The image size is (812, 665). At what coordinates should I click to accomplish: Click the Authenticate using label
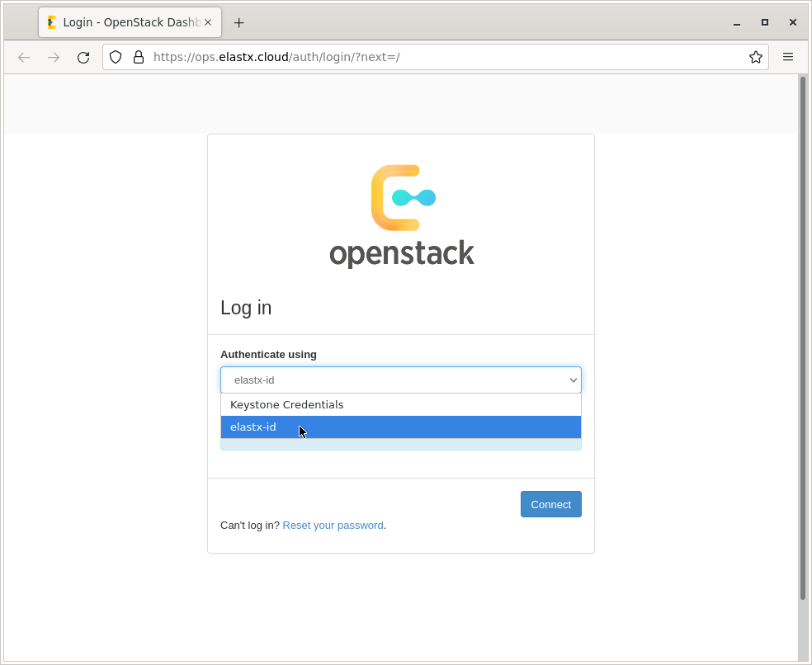click(x=268, y=354)
